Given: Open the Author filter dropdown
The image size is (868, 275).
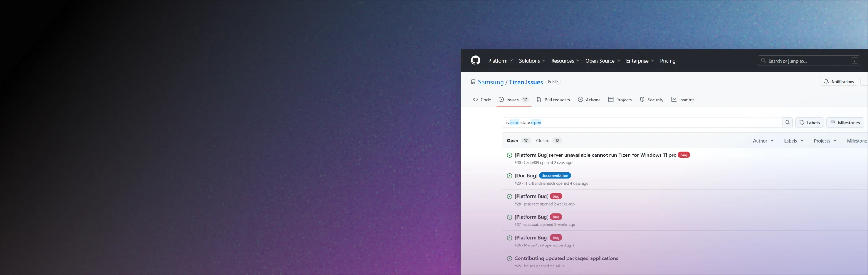Looking at the screenshot, I should [x=763, y=141].
